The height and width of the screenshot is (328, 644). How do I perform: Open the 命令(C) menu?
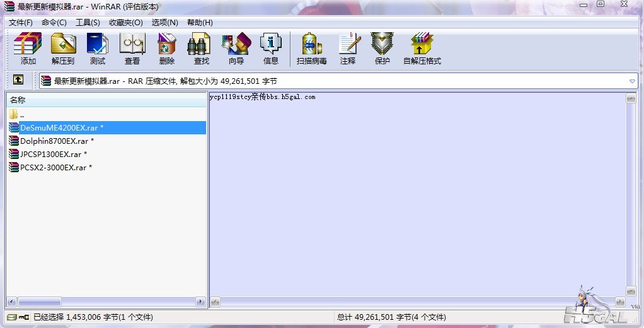point(54,23)
